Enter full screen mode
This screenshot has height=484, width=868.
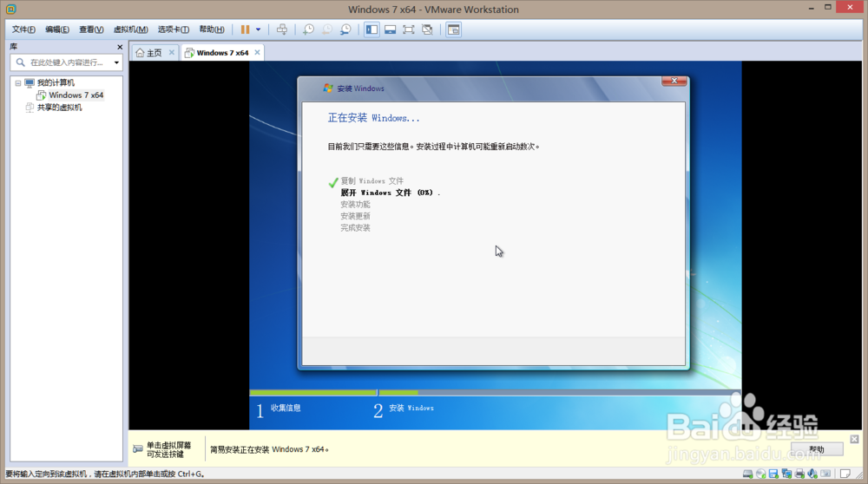click(409, 29)
